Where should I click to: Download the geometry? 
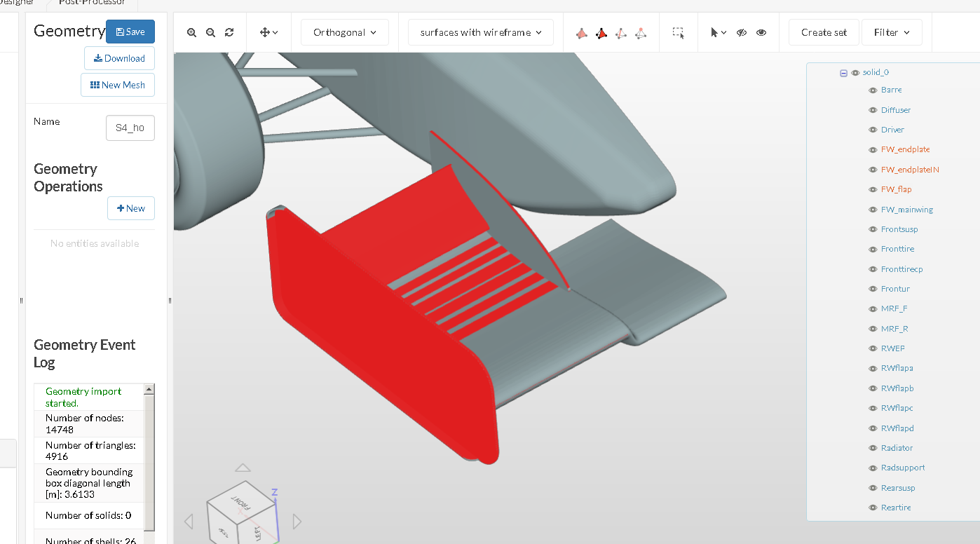point(119,58)
